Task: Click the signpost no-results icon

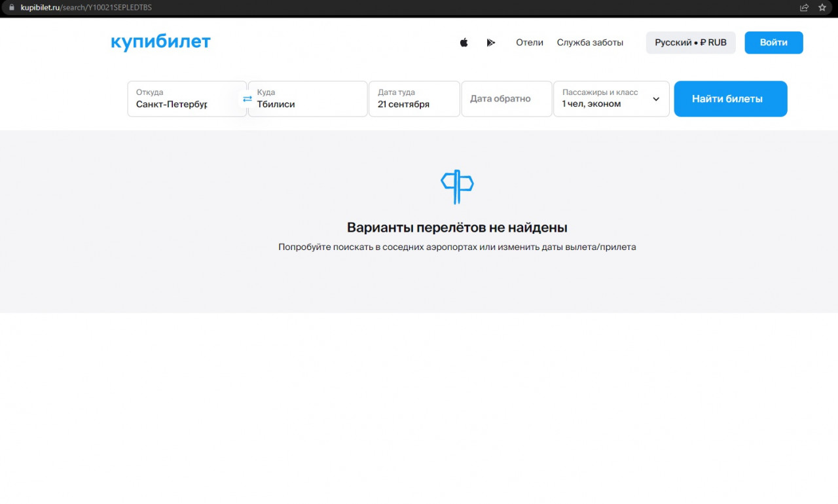Action: (x=457, y=187)
